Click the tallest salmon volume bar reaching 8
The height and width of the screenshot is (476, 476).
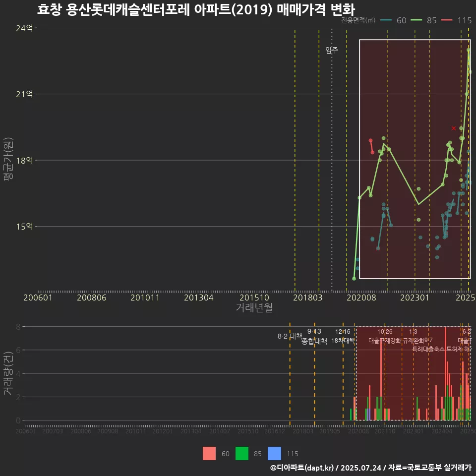coord(445,373)
